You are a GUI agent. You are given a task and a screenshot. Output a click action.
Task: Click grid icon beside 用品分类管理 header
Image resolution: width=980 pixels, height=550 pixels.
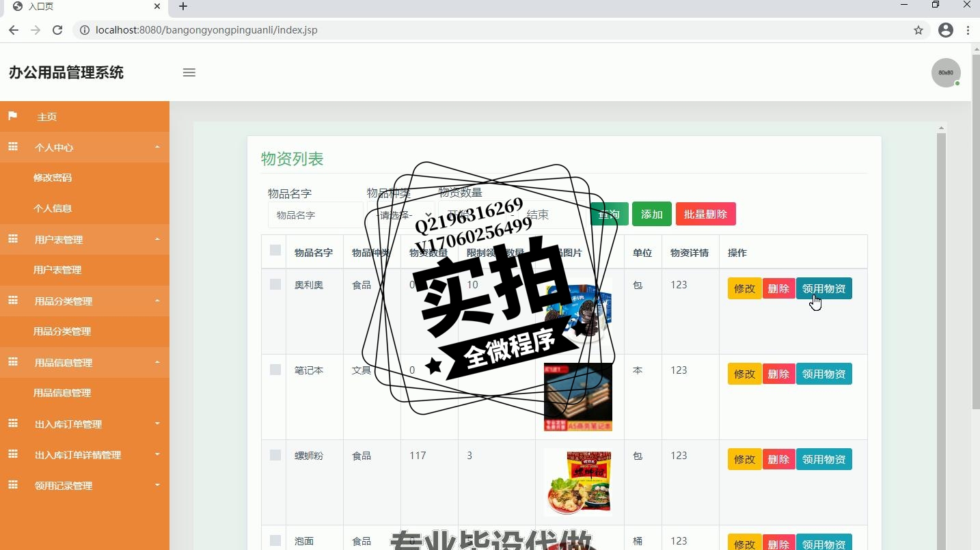[12, 301]
